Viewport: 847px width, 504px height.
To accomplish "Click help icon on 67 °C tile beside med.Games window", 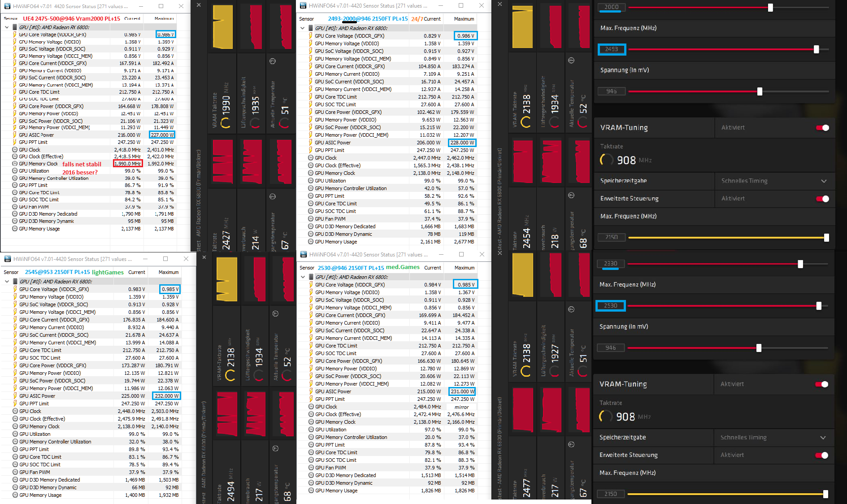I will [x=571, y=444].
